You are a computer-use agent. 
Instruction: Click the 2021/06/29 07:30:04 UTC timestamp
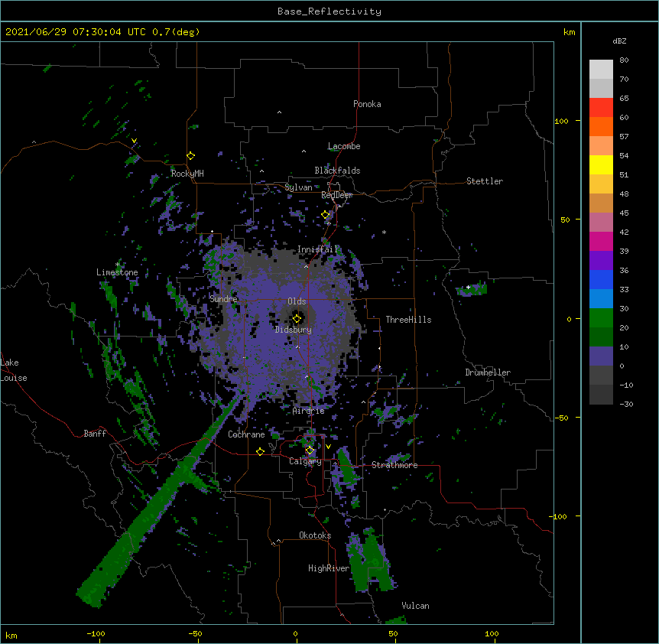76,32
